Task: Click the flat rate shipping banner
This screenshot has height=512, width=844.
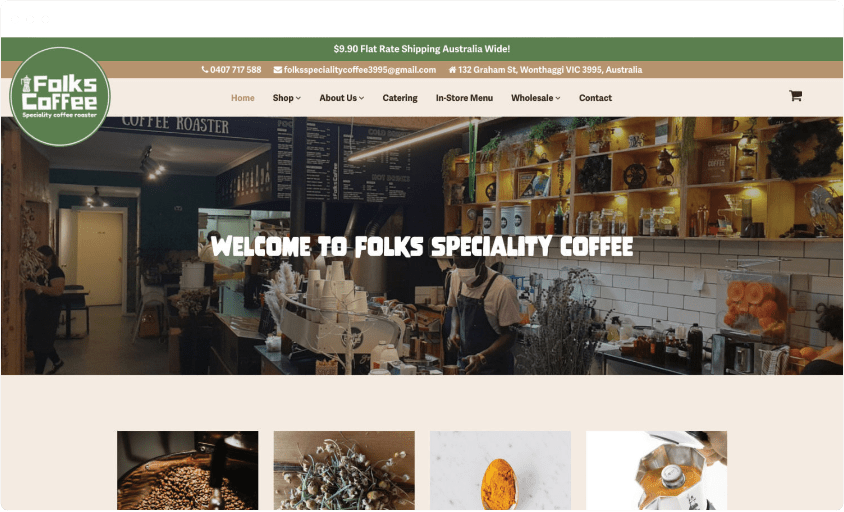Action: [x=422, y=49]
